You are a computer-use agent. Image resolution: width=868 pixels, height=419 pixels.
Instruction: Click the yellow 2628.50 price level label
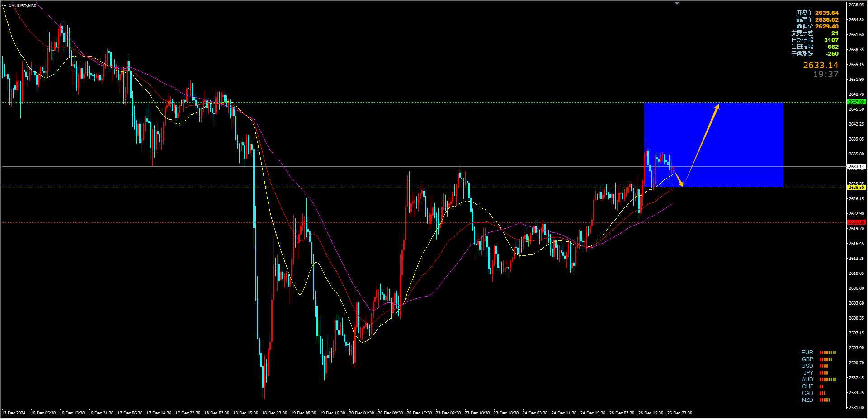coord(856,188)
